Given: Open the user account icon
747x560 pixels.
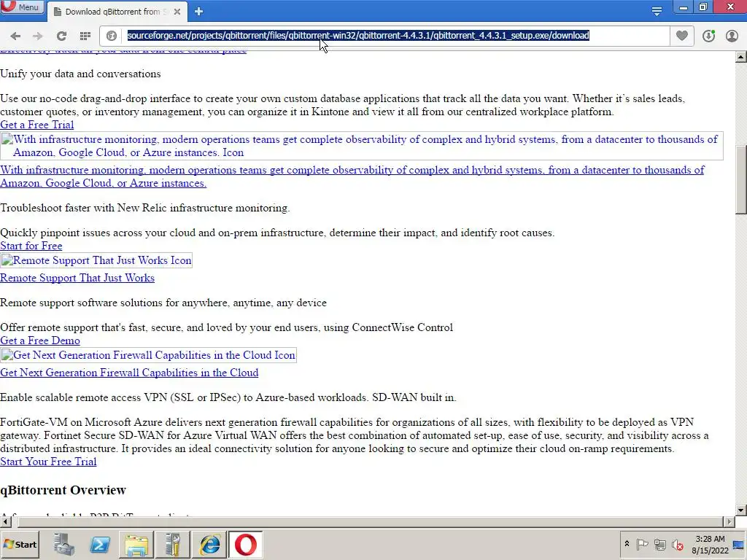Looking at the screenshot, I should [732, 36].
